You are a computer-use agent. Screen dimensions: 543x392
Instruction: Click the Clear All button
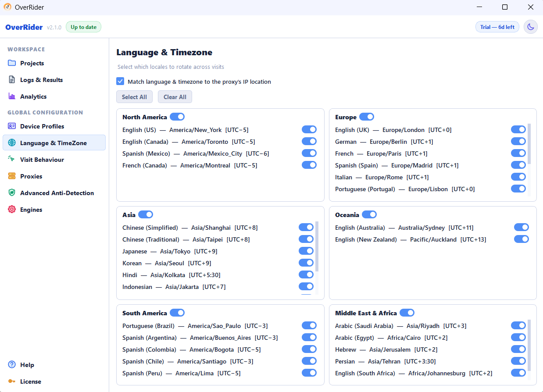coord(175,97)
